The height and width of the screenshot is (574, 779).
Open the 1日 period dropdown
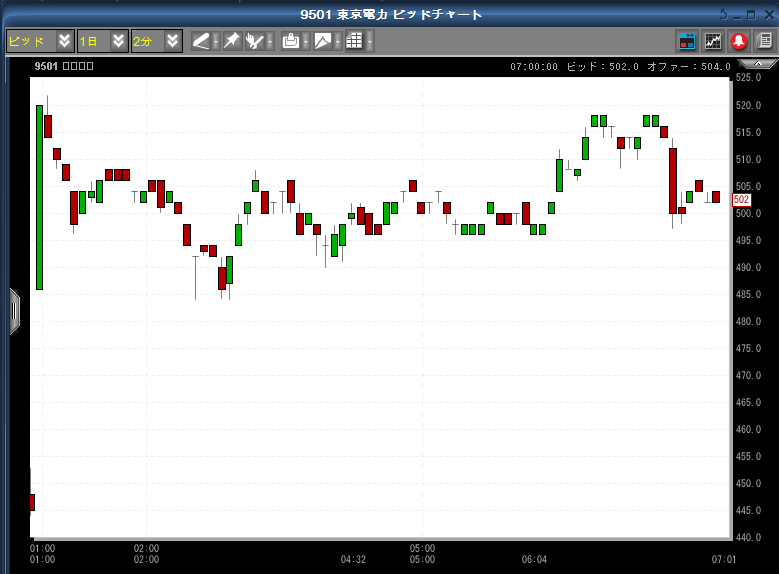(118, 41)
